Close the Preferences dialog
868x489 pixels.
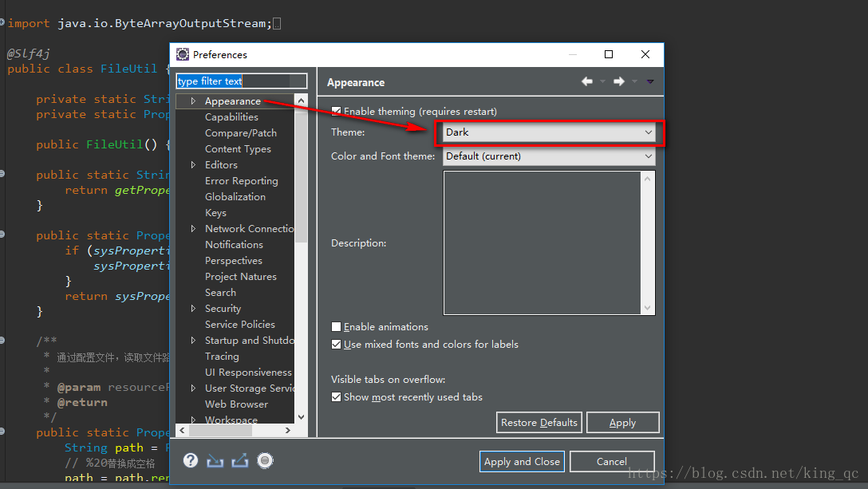pyautogui.click(x=645, y=54)
